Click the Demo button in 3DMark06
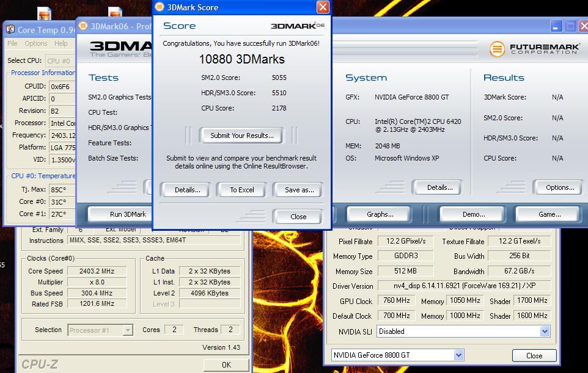This screenshot has width=588, height=373. 473,214
